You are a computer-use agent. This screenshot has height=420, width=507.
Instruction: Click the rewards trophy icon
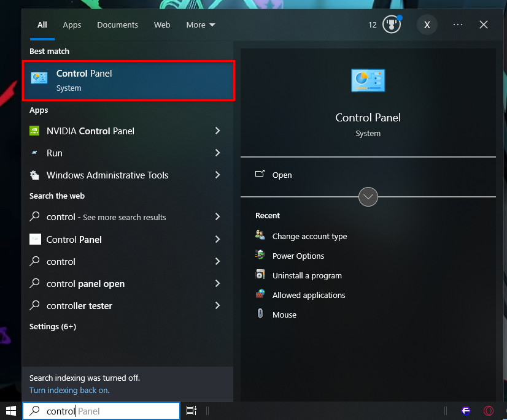(x=392, y=25)
